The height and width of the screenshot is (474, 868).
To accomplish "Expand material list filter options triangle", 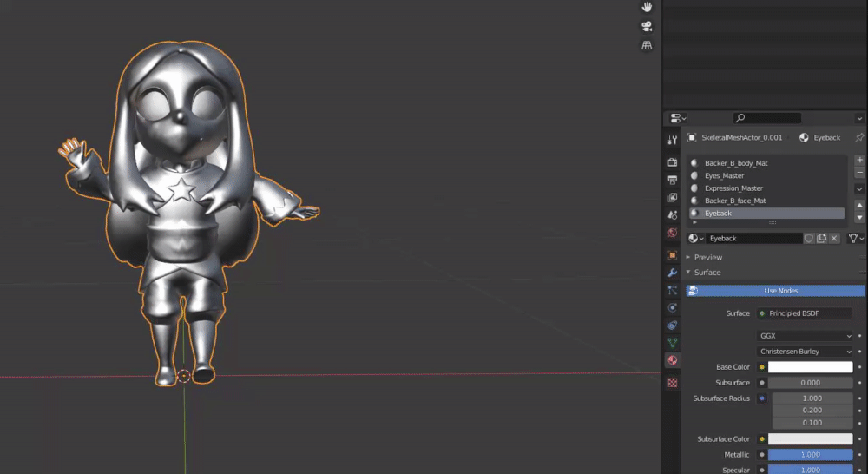I will tap(694, 222).
